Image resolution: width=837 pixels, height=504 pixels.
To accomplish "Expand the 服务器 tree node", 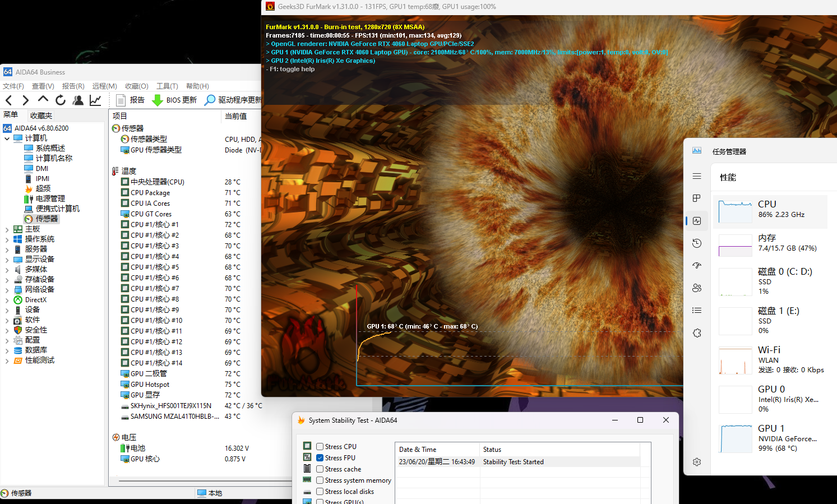I will point(7,249).
